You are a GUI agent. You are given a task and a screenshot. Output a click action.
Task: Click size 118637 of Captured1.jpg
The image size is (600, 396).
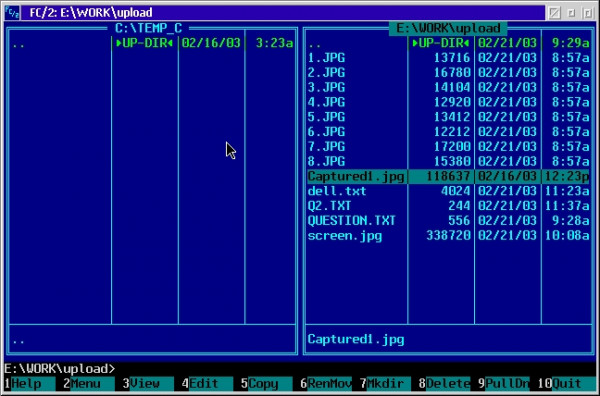448,176
